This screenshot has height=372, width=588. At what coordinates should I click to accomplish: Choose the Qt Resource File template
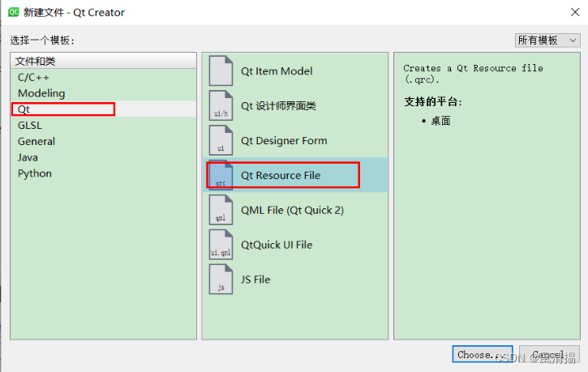(294, 175)
